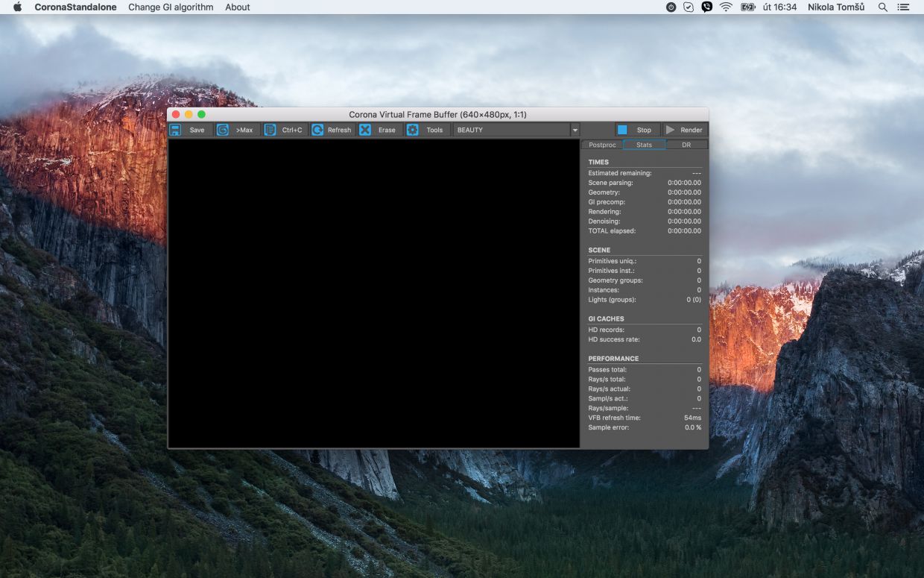This screenshot has height=578, width=924.
Task: Open the CoronaStandalone application menu
Action: (75, 7)
